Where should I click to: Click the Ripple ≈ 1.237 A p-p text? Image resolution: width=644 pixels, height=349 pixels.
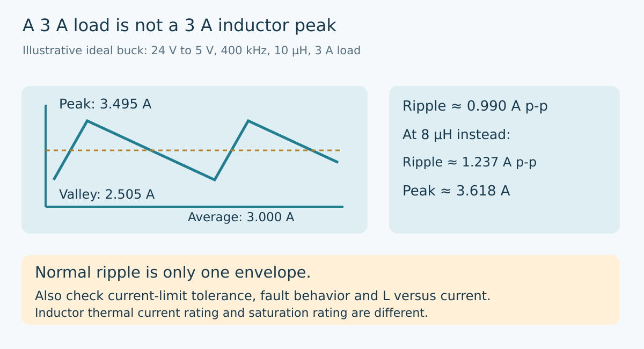pos(470,163)
